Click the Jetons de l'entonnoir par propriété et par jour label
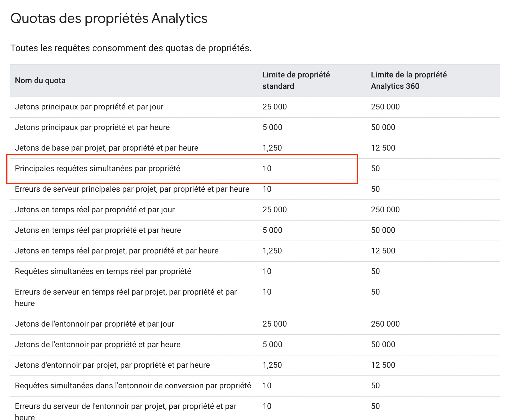Viewport: 513px width, 420px height. (94, 324)
